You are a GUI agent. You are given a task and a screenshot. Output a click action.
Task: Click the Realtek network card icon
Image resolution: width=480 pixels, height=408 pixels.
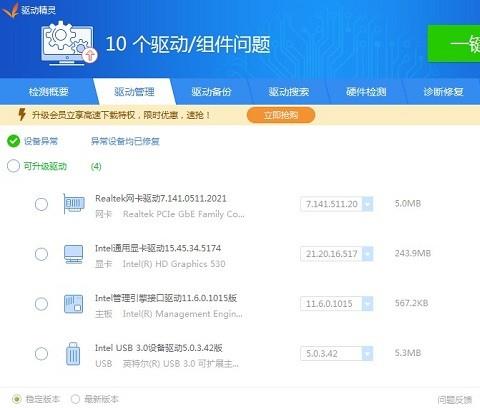[74, 204]
